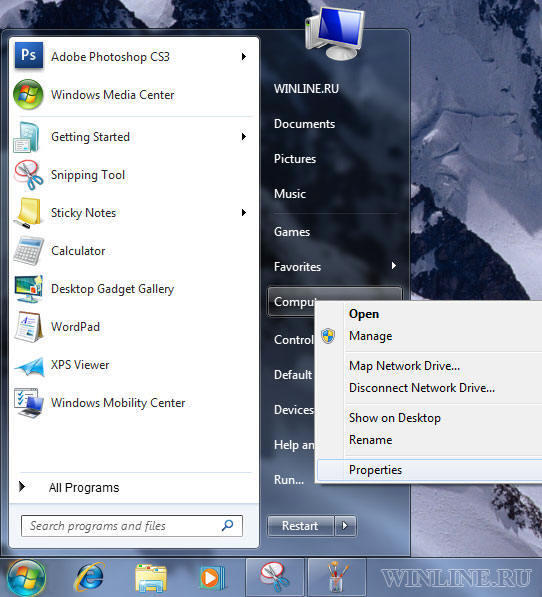Launch Windows Media Center icon
This screenshot has height=597, width=542.
coord(28,94)
